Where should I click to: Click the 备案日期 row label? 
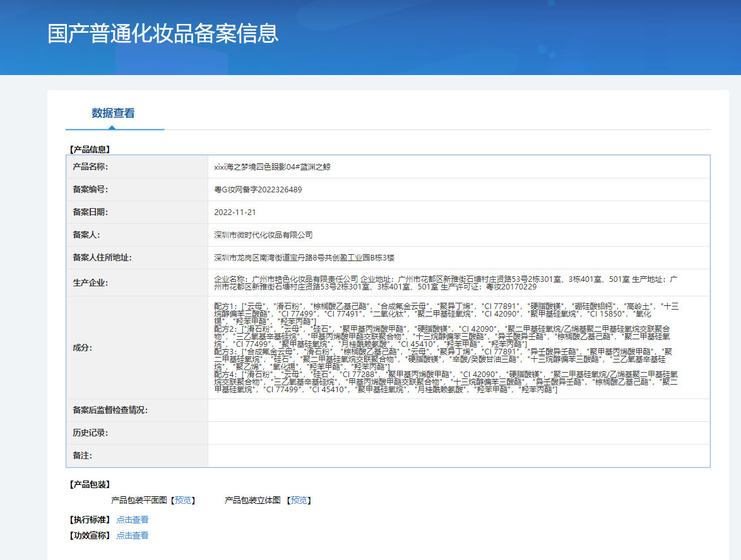click(90, 212)
